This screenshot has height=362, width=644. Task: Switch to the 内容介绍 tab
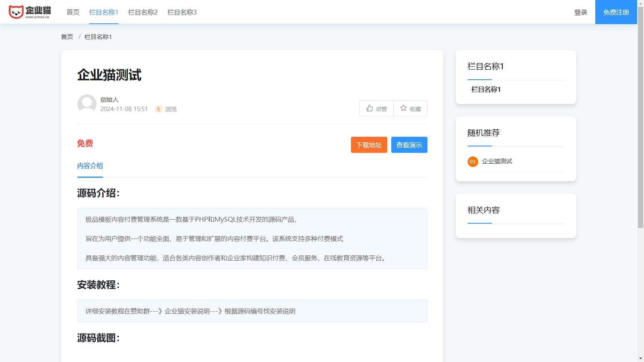pyautogui.click(x=90, y=166)
